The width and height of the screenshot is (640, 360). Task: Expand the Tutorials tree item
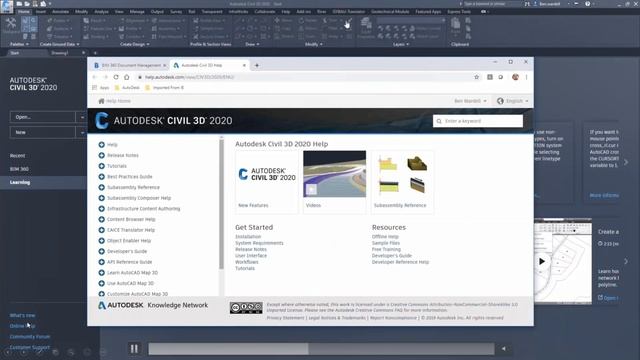pyautogui.click(x=102, y=166)
